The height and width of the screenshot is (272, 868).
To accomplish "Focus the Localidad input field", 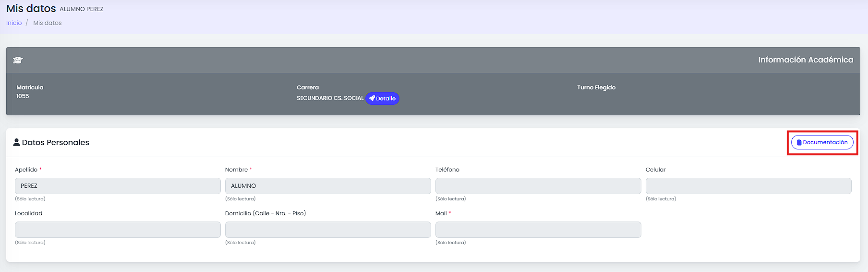I will [x=118, y=230].
